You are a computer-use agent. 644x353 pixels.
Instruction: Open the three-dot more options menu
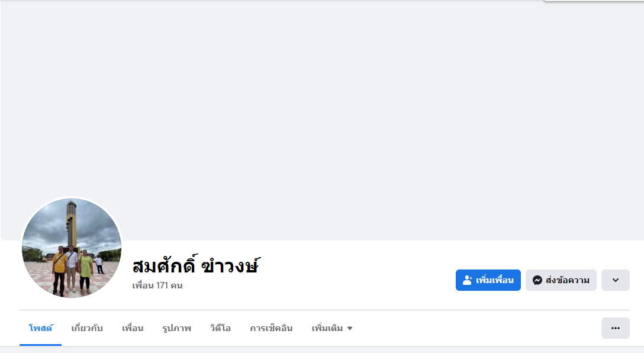click(x=615, y=328)
